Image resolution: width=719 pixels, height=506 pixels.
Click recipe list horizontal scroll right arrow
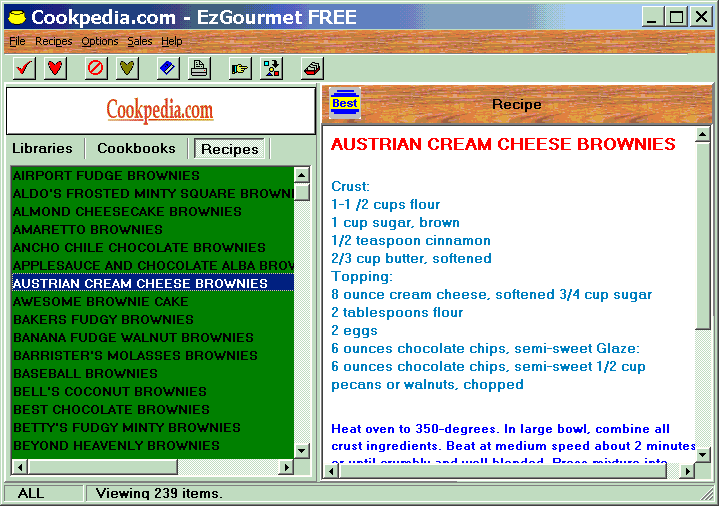tap(287, 467)
